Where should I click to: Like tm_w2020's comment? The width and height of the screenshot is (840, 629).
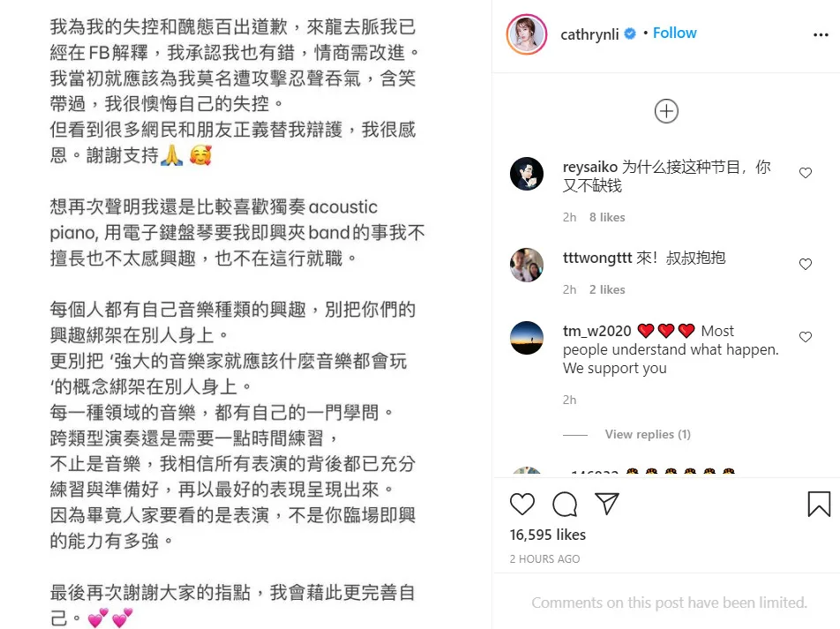click(806, 336)
